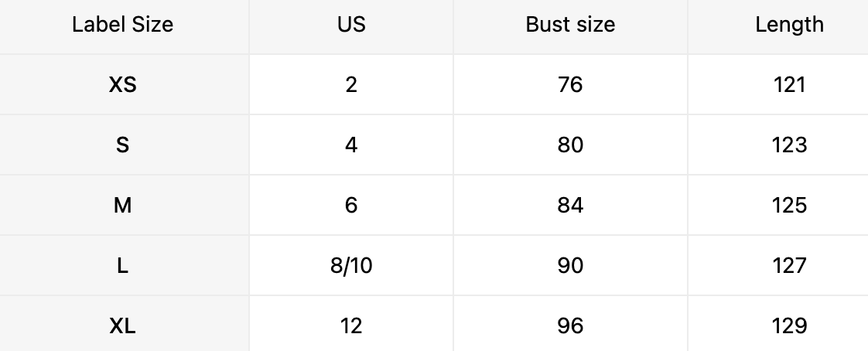Select the M label size cell
868x351 pixels.
(122, 205)
